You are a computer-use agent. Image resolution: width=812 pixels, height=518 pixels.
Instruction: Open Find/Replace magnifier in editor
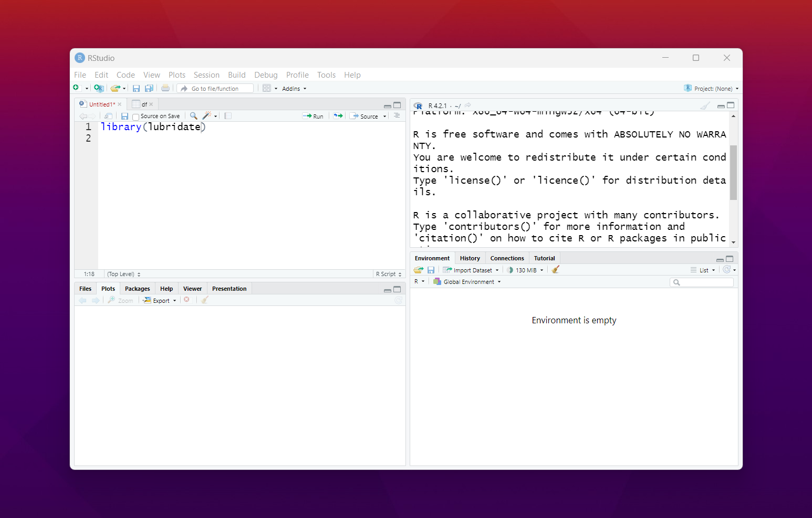(x=193, y=115)
